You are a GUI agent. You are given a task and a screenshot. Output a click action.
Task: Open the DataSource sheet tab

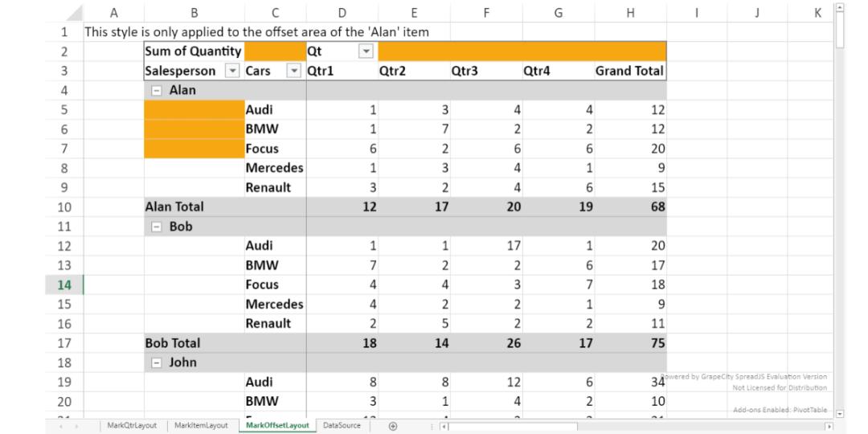pos(342,425)
